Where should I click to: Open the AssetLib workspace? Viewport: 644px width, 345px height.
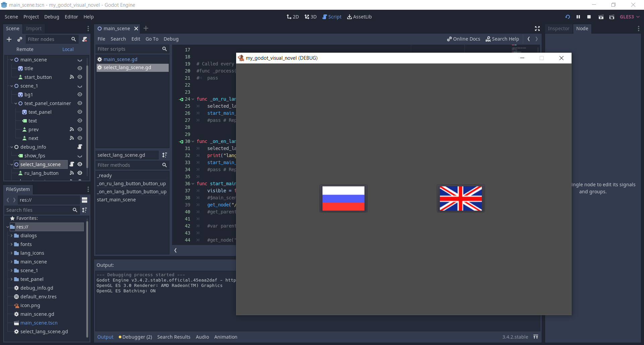click(x=359, y=17)
